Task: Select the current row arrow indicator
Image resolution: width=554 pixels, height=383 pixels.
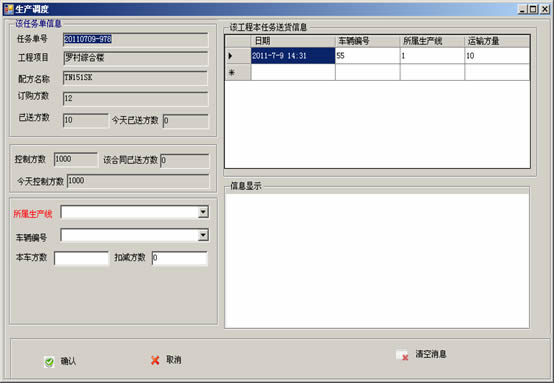Action: tap(231, 55)
